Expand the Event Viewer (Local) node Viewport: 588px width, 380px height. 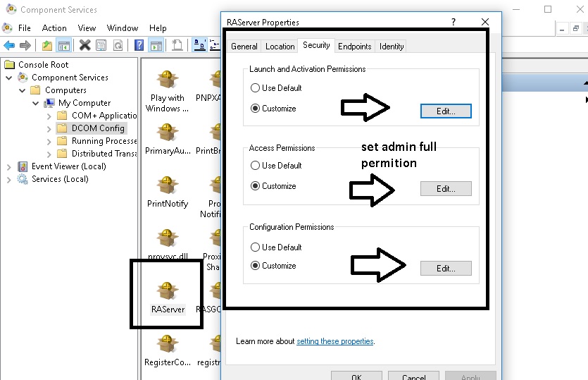tap(9, 167)
